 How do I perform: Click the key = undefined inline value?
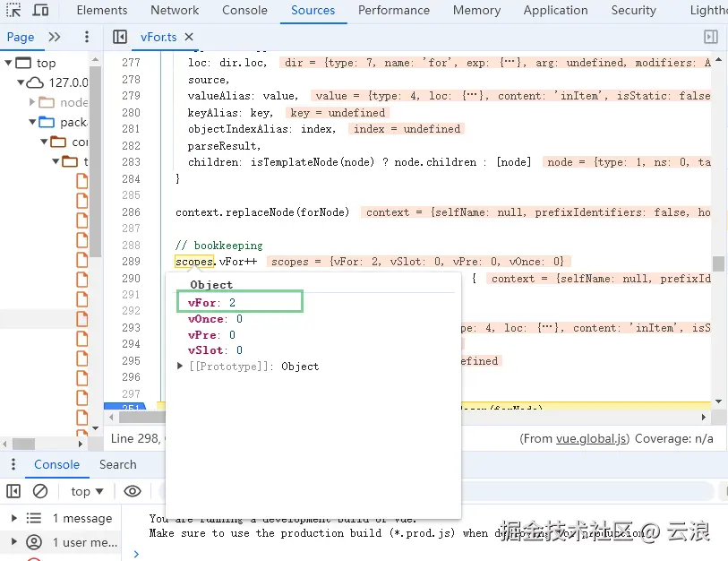[x=338, y=113]
